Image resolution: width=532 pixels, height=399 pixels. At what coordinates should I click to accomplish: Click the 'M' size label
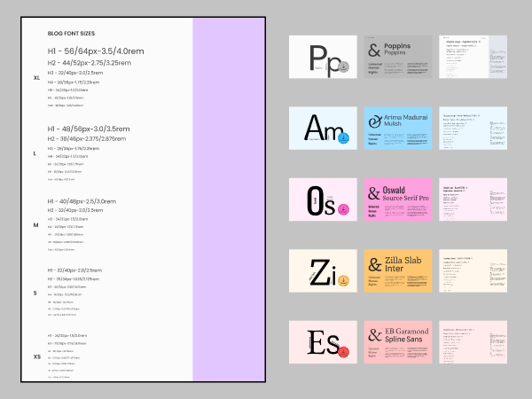point(36,225)
